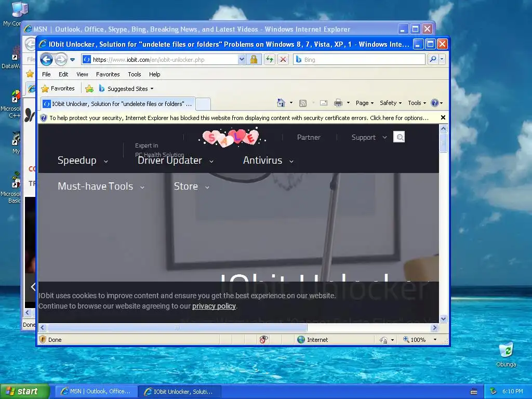Expand the Speedup navigation menu

pos(83,160)
